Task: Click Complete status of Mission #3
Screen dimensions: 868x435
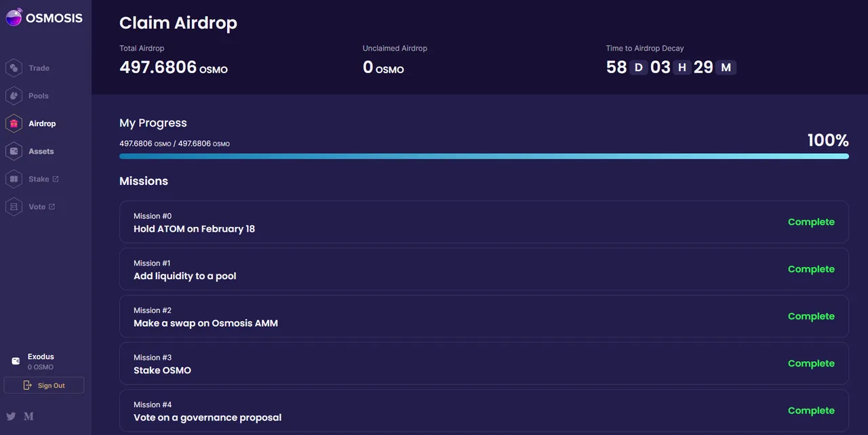Action: point(811,363)
